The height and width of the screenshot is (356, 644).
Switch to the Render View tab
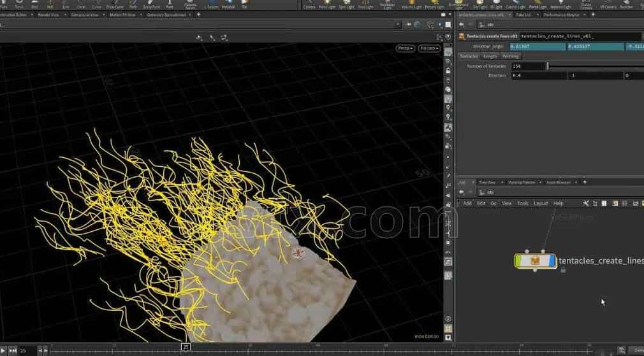(48, 15)
